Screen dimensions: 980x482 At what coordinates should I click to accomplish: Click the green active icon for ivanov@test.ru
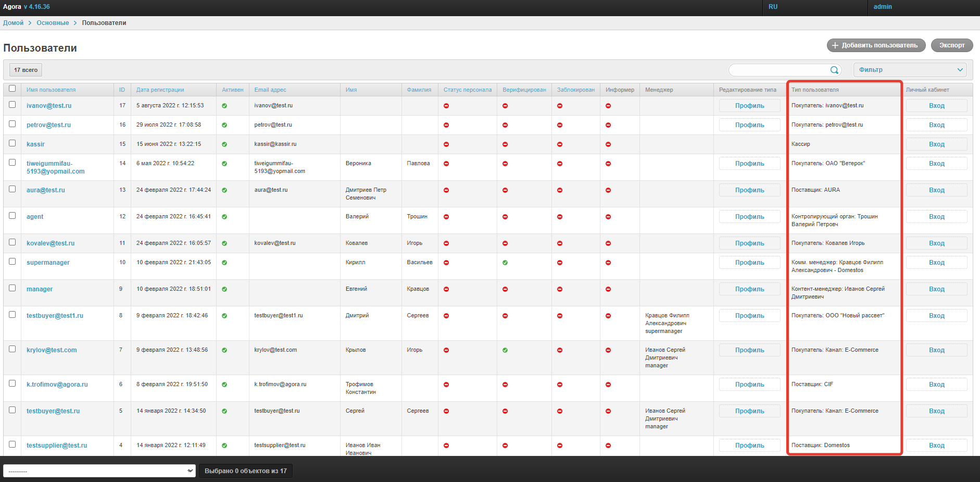click(224, 106)
